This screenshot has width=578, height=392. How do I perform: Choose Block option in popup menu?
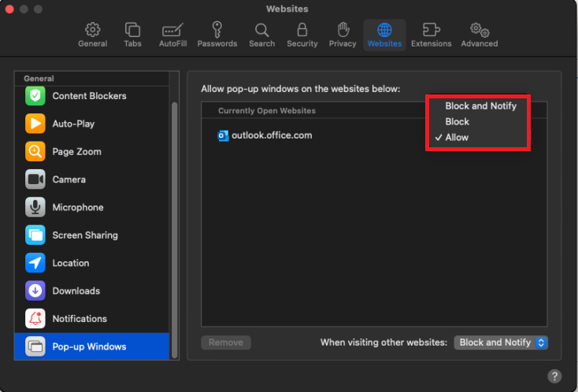[x=457, y=121]
